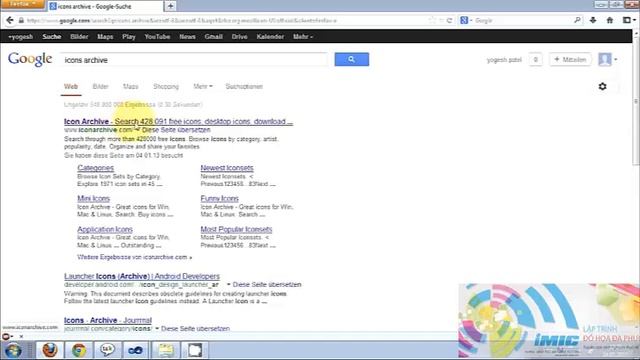Open the white page taskbar icon
Image resolution: width=640 pixels, height=360 pixels.
[x=195, y=350]
